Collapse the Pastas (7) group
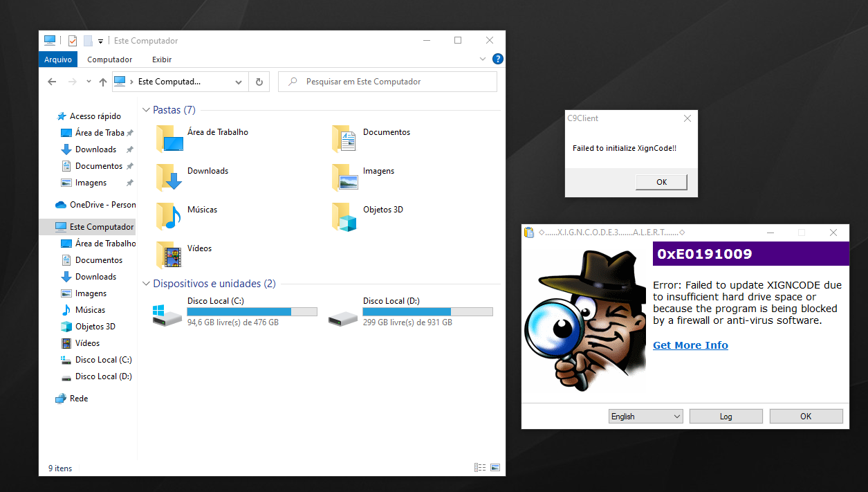Screen dimensions: 868x492 [146, 110]
